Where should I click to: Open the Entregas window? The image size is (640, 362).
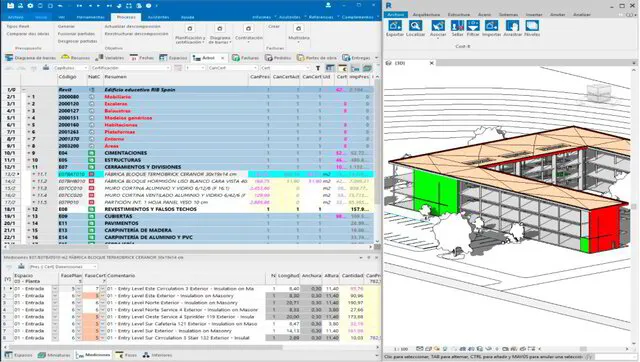pyautogui.click(x=356, y=58)
